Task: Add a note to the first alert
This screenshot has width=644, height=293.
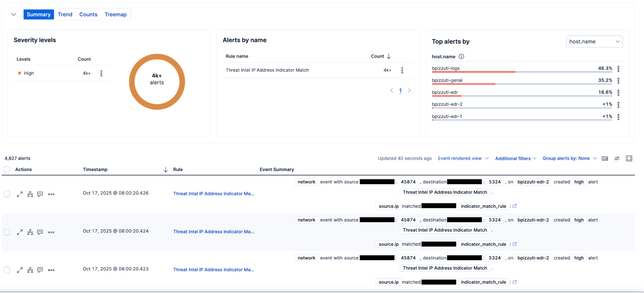Action: pos(40,194)
